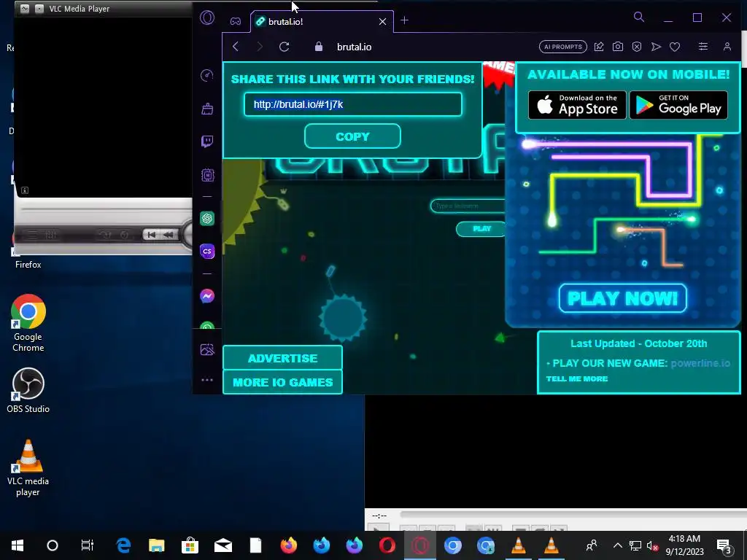The width and height of the screenshot is (747, 560).
Task: Click VLC skinned player seek bar
Action: (107, 209)
